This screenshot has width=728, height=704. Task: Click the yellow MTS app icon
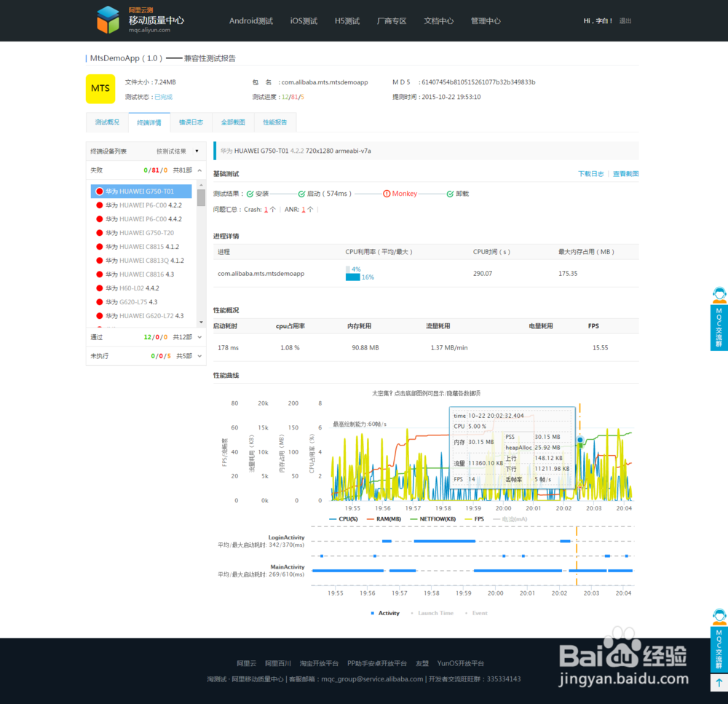pos(100,89)
